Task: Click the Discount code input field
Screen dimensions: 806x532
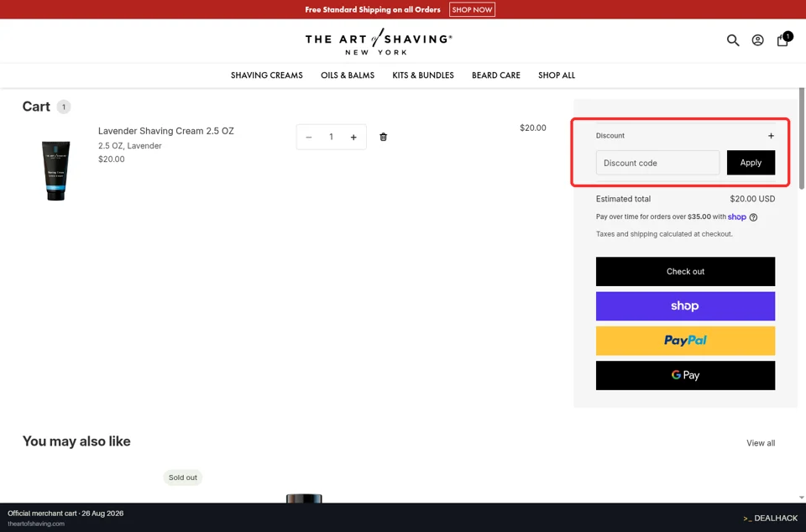Action: click(x=658, y=163)
